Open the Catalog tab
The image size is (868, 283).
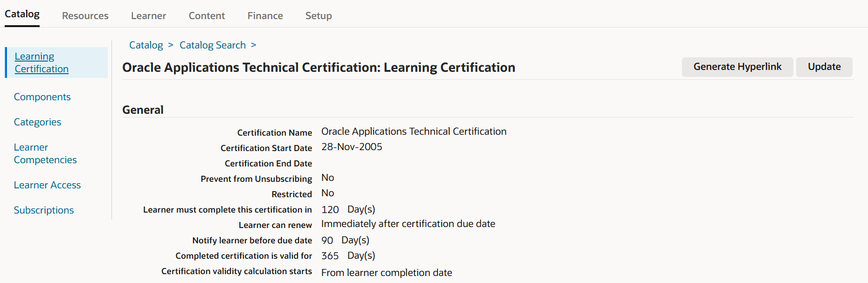[x=22, y=14]
